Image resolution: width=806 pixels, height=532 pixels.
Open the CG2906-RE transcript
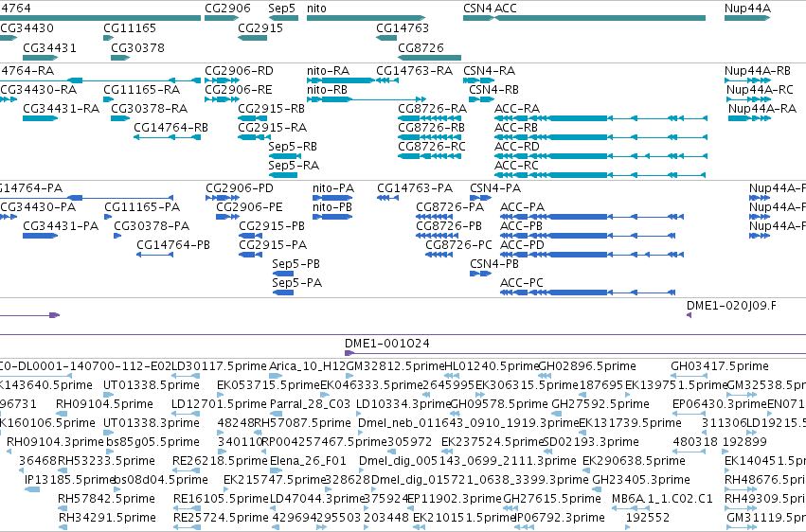point(239,90)
